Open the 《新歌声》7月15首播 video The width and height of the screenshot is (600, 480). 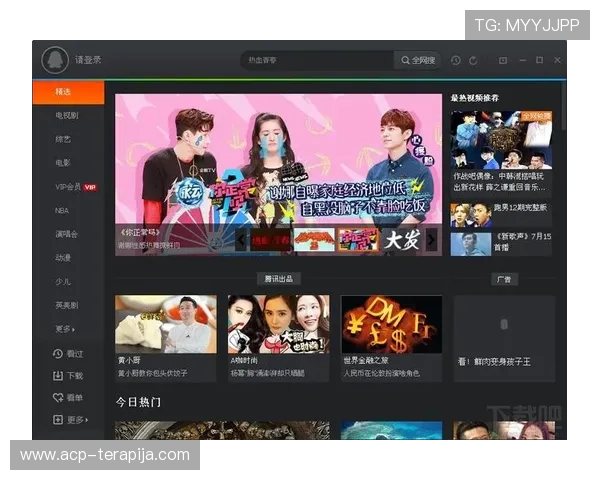coord(501,244)
